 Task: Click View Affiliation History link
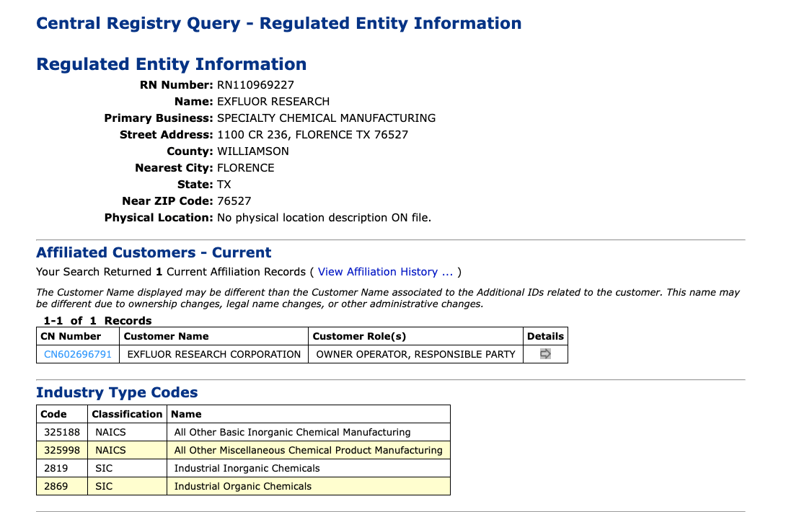pyautogui.click(x=385, y=272)
